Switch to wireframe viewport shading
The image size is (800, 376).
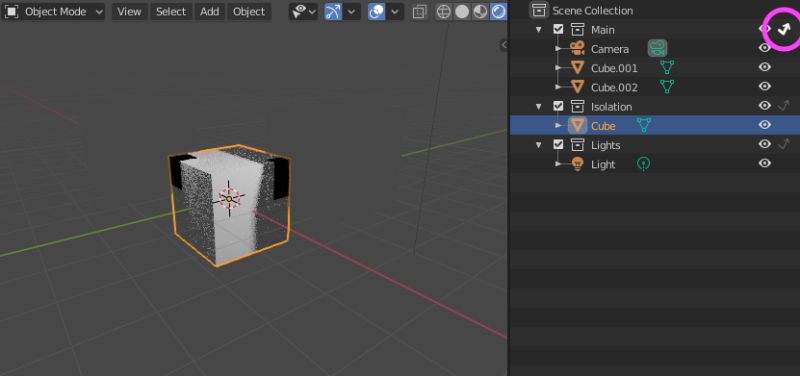(x=444, y=11)
